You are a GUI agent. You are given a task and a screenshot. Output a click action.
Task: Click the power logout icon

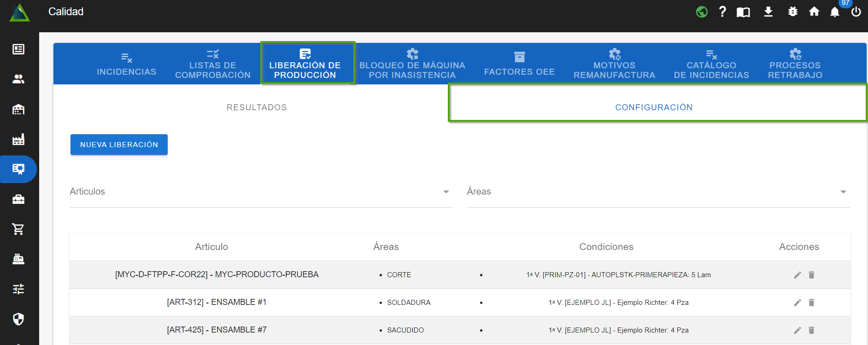[x=856, y=12]
